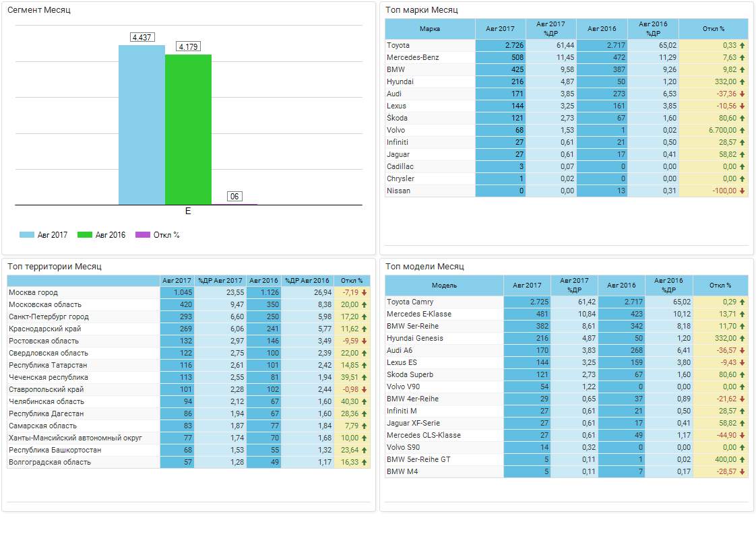This screenshot has width=756, height=534.
Task: Click the up arrow in Санкт-Петербург город row
Action: (x=364, y=316)
